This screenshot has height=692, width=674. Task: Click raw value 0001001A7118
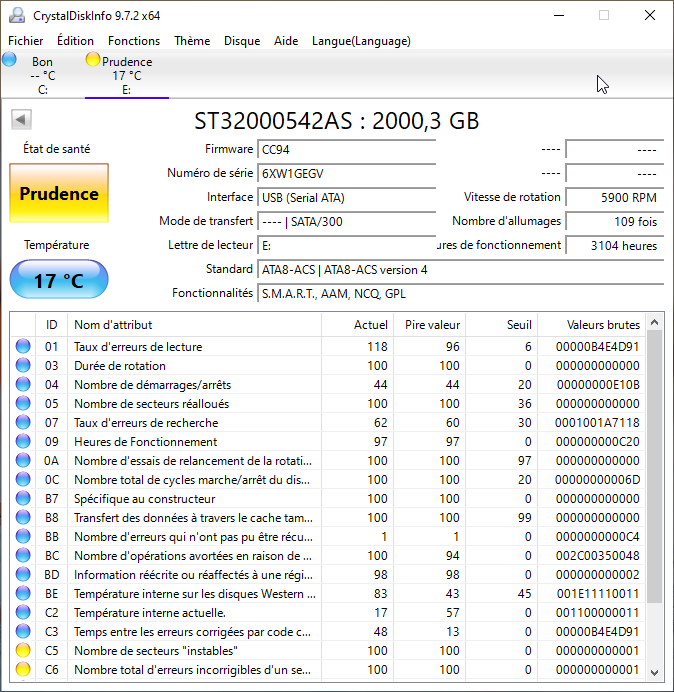click(x=597, y=422)
